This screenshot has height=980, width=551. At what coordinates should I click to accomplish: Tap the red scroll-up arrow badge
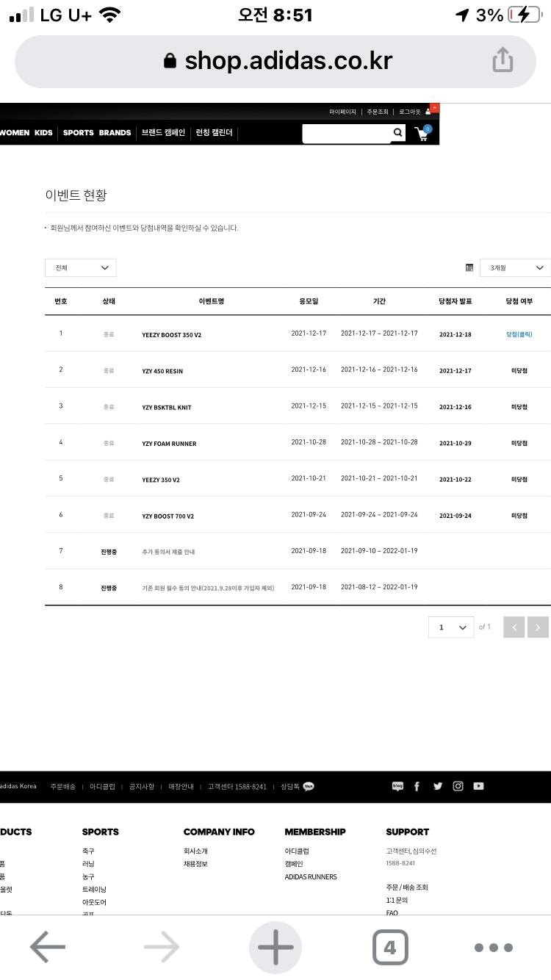click(x=435, y=108)
